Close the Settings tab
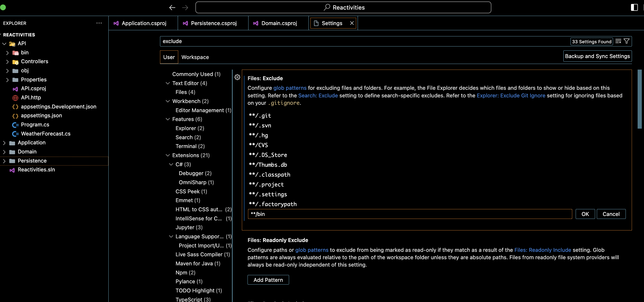Image resolution: width=644 pixels, height=302 pixels. tap(352, 23)
